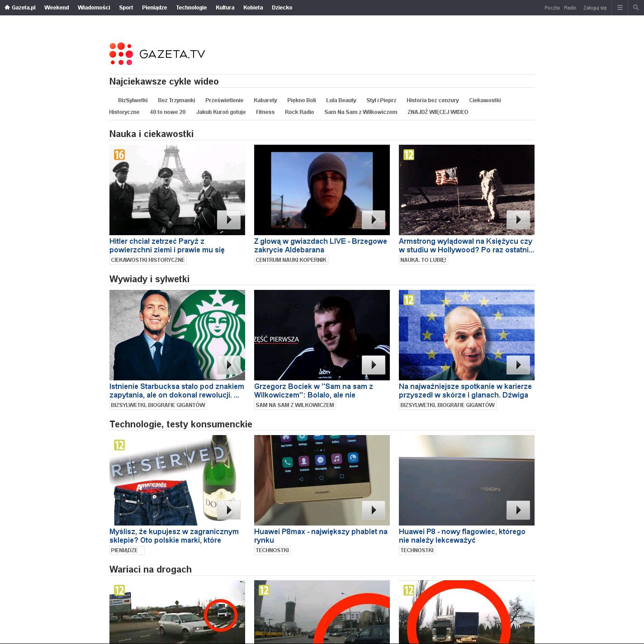Click the Gazeta.TV logo
The width and height of the screenshot is (644, 644).
157,54
